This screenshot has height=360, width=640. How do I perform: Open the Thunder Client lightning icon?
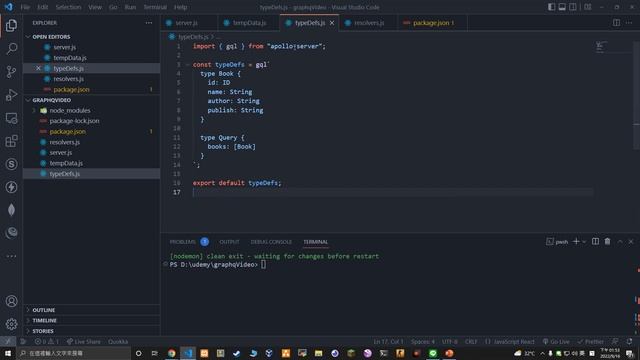point(11,187)
